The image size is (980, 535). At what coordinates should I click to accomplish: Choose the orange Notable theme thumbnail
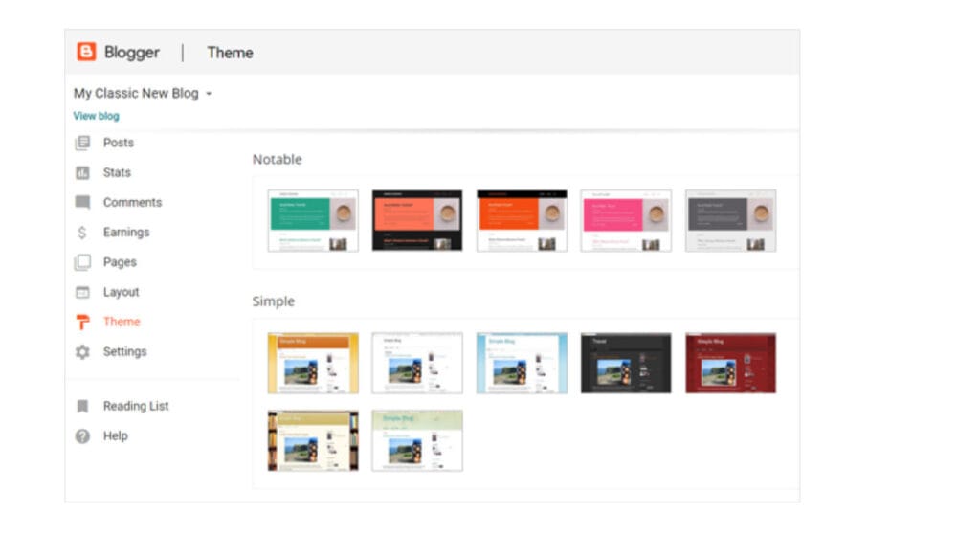(522, 221)
